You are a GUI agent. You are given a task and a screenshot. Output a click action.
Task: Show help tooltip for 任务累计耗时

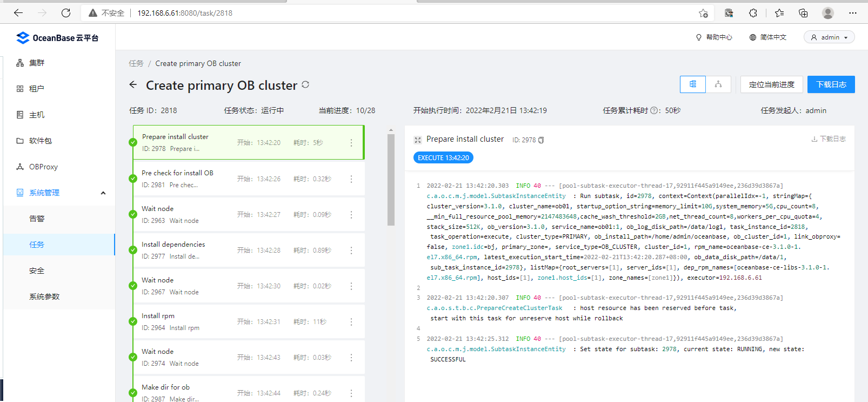tap(654, 110)
